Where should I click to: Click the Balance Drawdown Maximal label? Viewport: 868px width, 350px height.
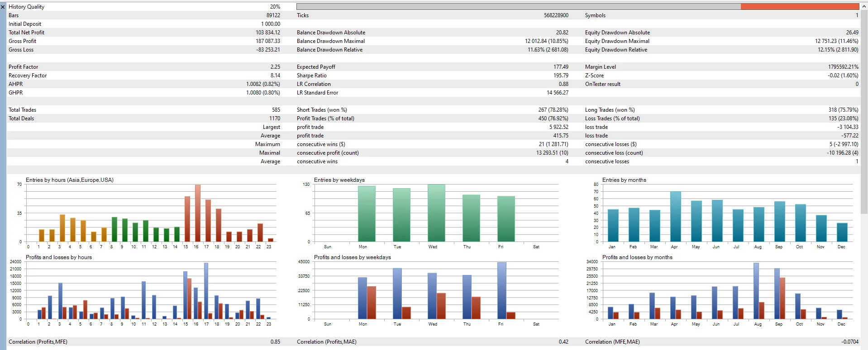coord(331,41)
